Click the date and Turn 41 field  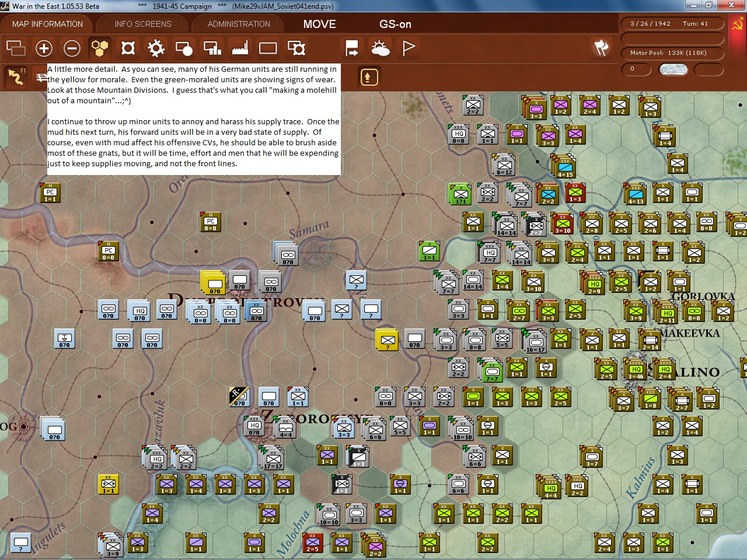(x=672, y=24)
